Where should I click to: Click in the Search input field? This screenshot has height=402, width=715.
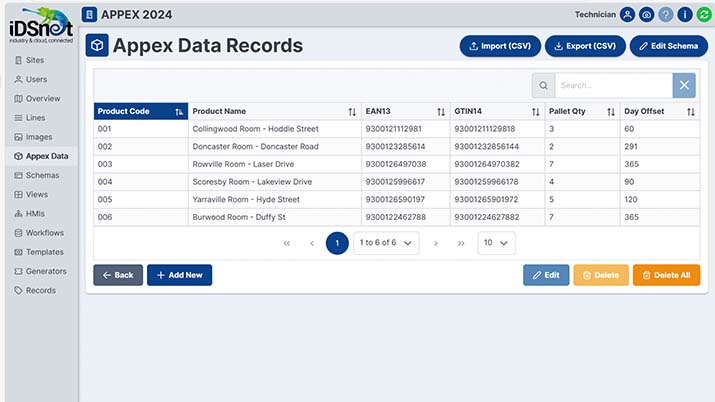pyautogui.click(x=613, y=85)
